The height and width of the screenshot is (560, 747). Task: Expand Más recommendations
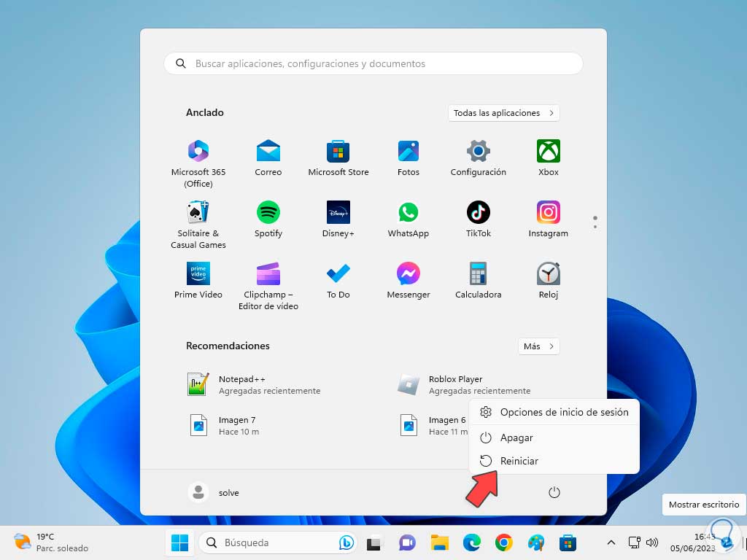(x=538, y=346)
